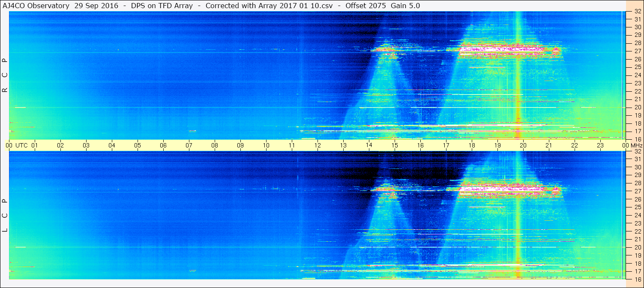The image size is (644, 288).
Task: Click the 23 hour tick on time axis
Action: coord(600,145)
